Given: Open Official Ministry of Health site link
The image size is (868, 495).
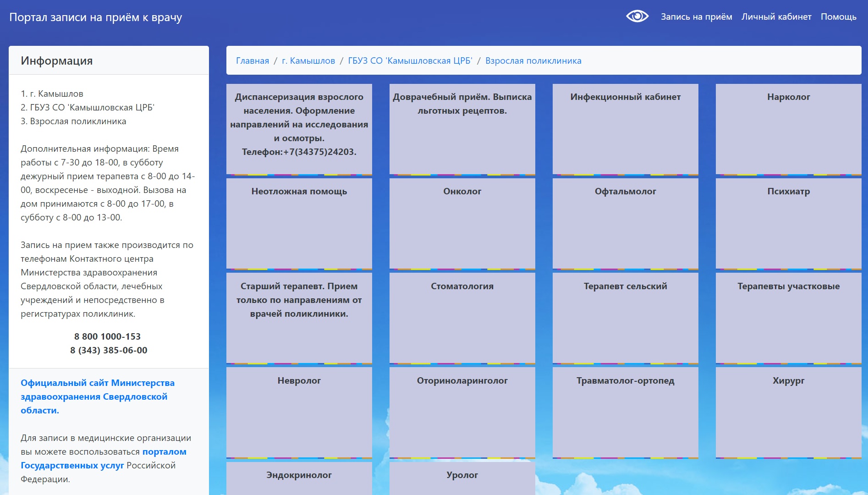Looking at the screenshot, I should (x=97, y=396).
